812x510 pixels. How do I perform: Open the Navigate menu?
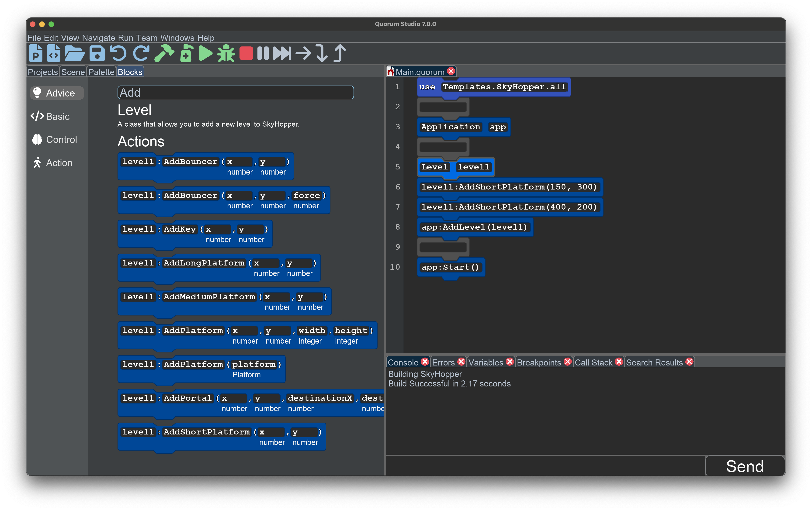pyautogui.click(x=98, y=38)
